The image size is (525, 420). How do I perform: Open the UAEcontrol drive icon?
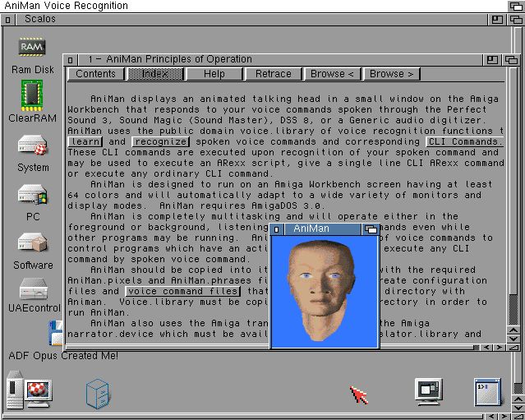click(x=34, y=288)
